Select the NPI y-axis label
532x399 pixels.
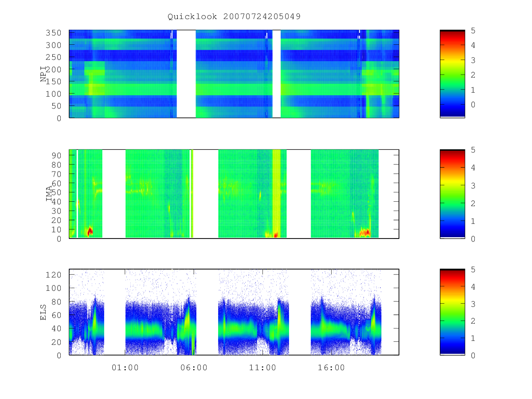coord(43,74)
